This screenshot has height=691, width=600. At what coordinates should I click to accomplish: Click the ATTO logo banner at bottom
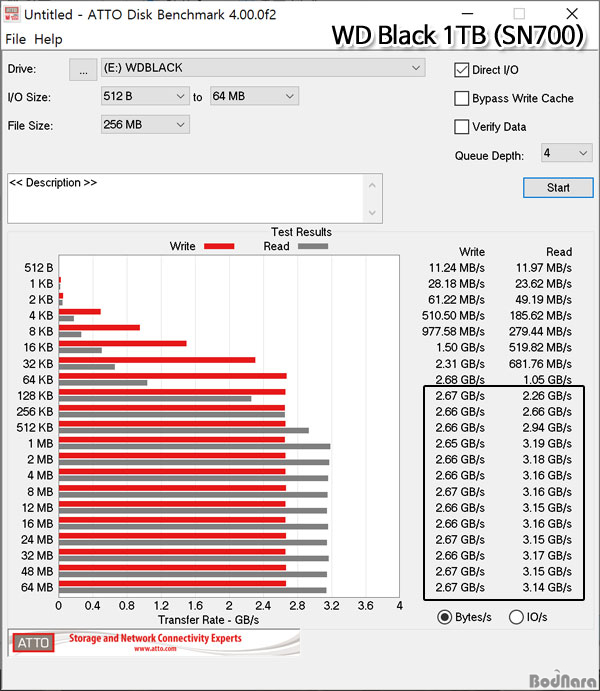pyautogui.click(x=154, y=643)
